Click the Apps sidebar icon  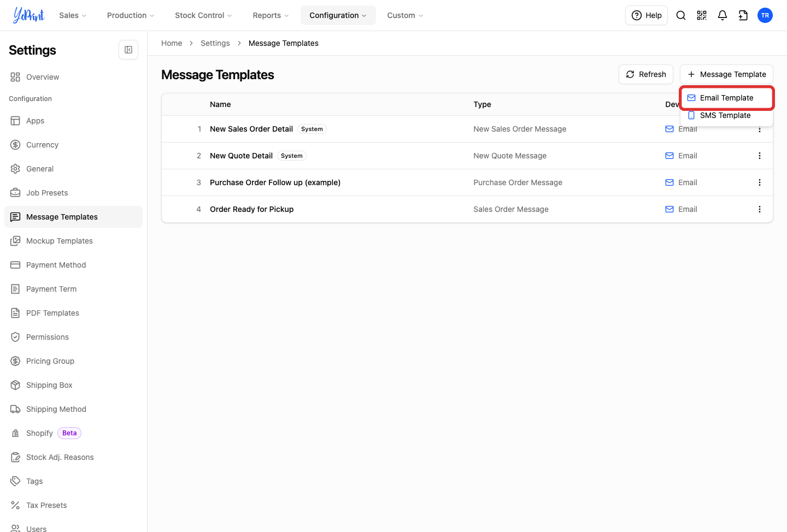coord(15,121)
